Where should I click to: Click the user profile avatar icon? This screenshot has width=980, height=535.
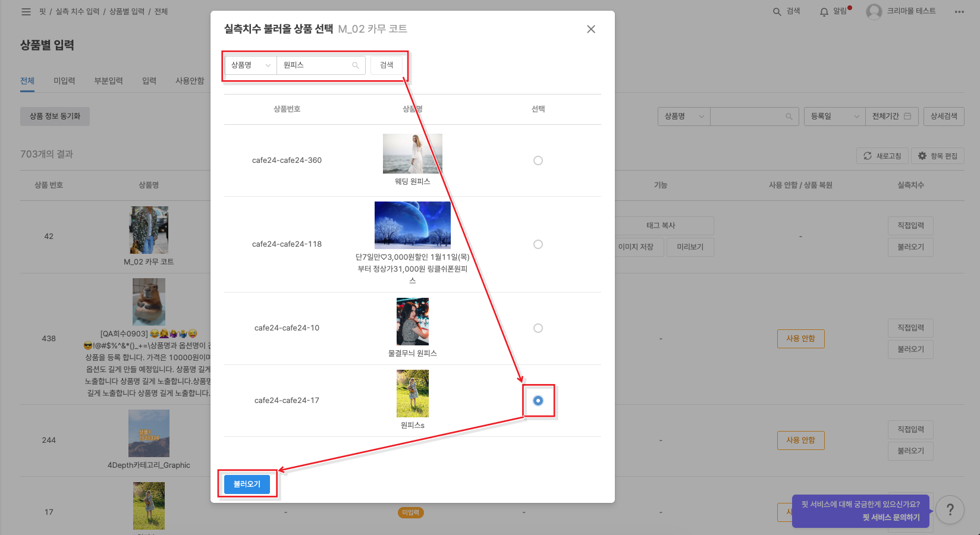pyautogui.click(x=874, y=12)
